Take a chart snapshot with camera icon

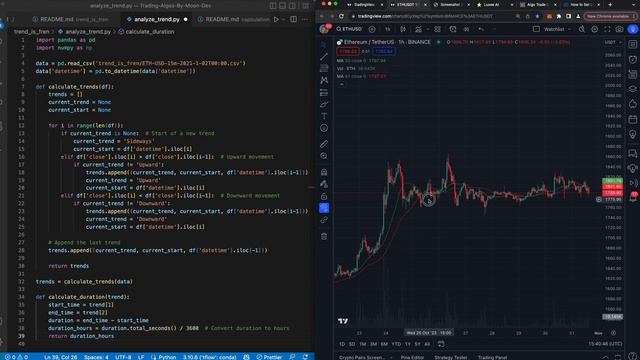[x=619, y=29]
